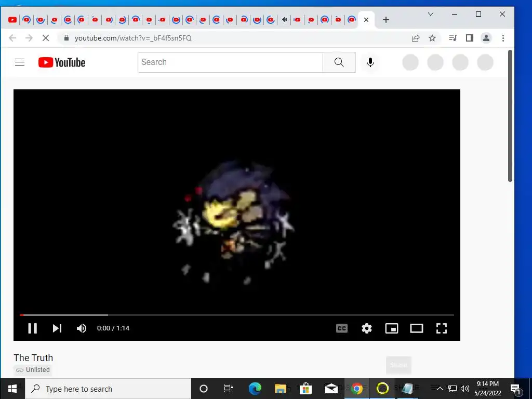Seek on the video progress bar
Viewport: 532px width, 399px height.
(x=236, y=315)
